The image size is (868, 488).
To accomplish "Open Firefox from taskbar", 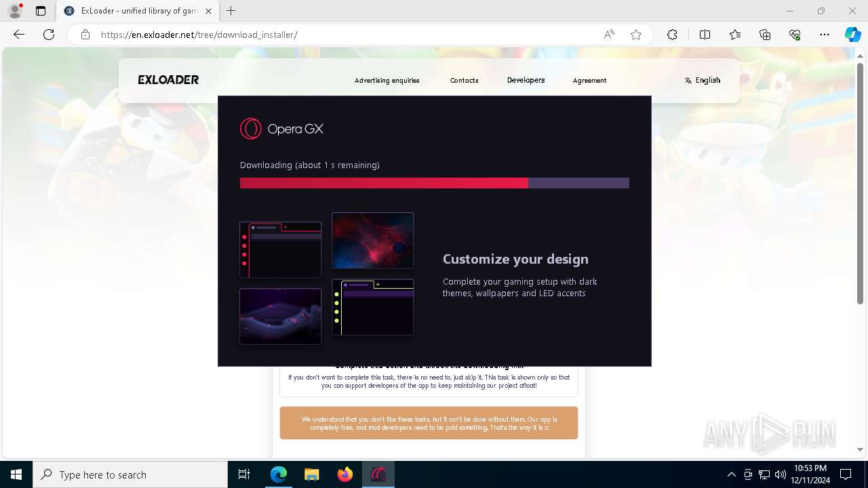I will (344, 474).
